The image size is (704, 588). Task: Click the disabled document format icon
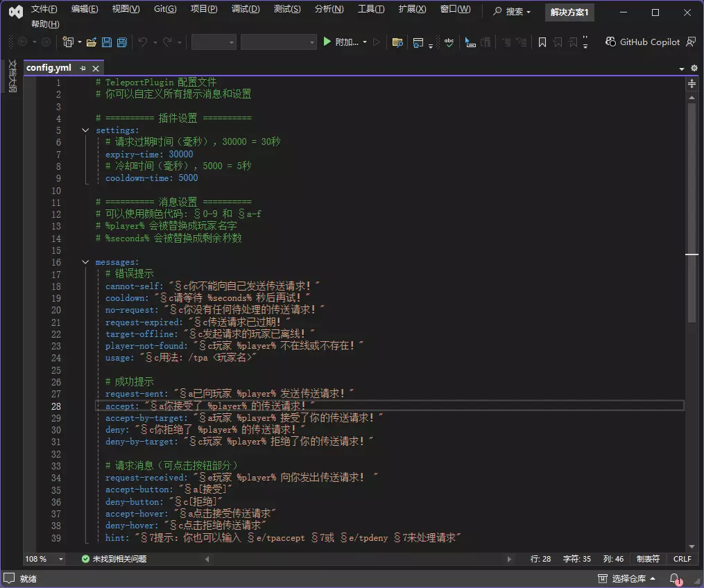tap(486, 42)
